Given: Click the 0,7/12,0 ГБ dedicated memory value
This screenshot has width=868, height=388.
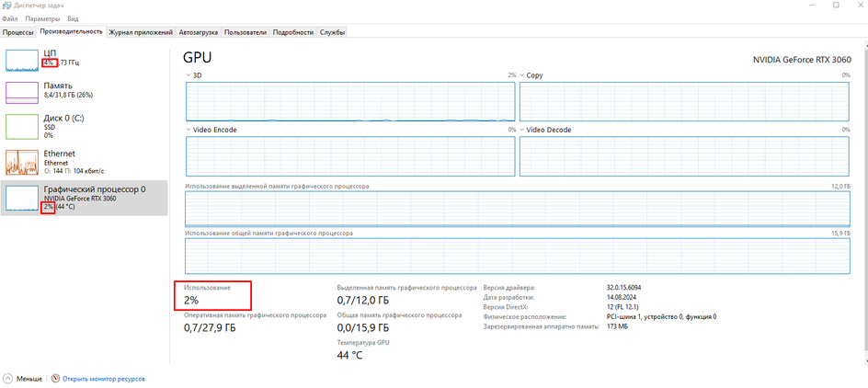Looking at the screenshot, I should 362,300.
